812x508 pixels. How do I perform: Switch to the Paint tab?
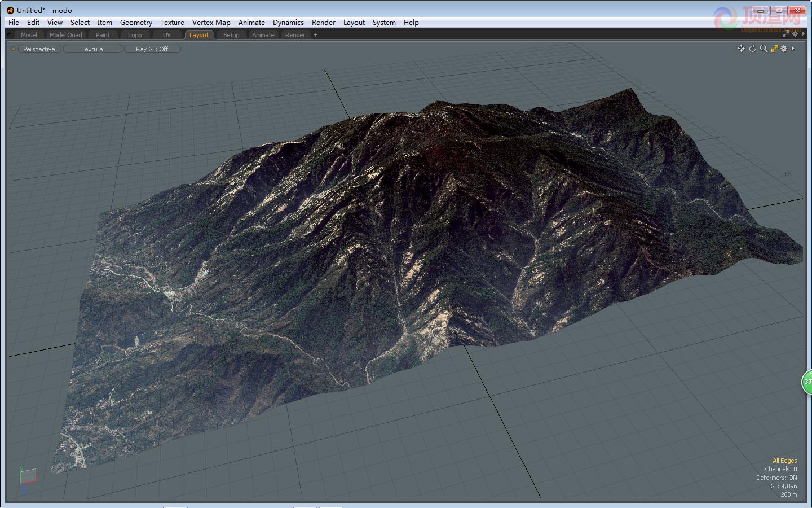103,35
